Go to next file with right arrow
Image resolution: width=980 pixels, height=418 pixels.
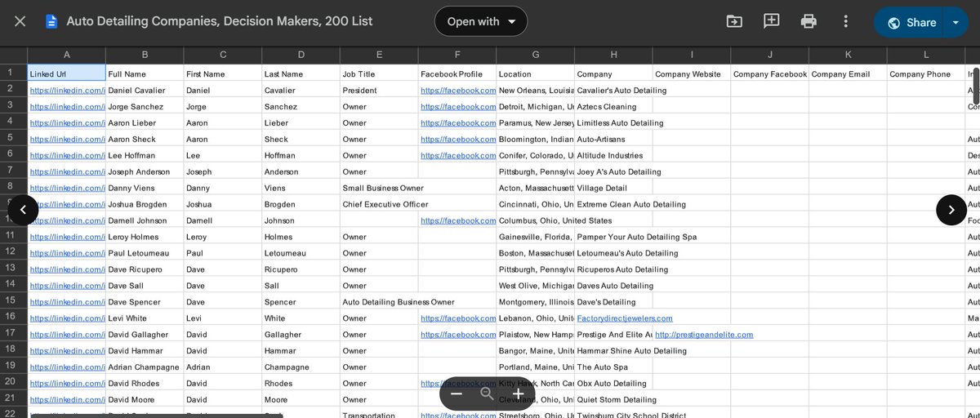951,210
